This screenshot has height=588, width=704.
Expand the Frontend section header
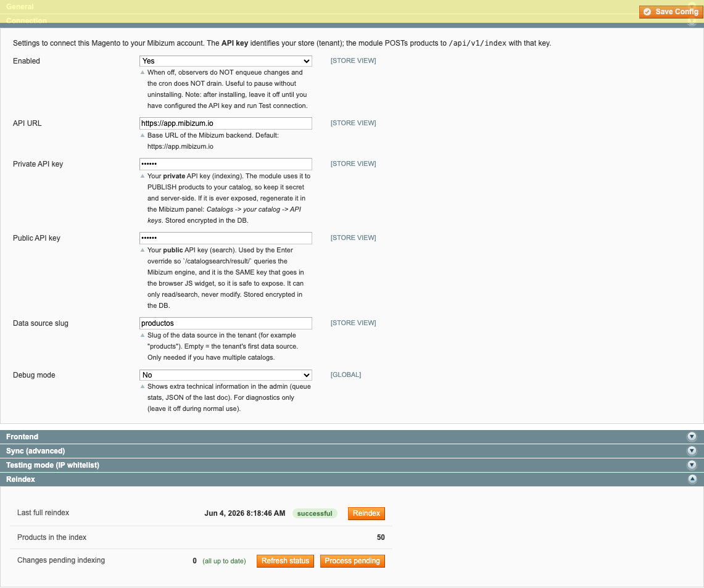point(352,437)
